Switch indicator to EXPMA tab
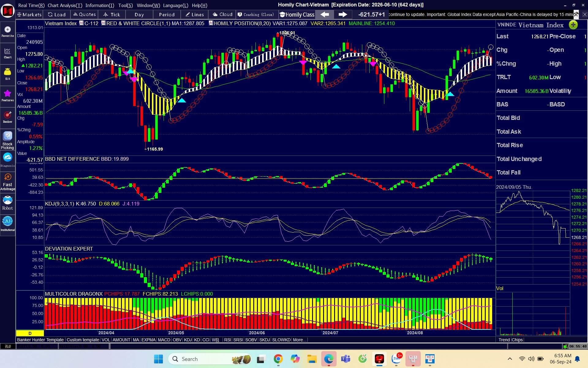588x368 pixels. [x=149, y=340]
